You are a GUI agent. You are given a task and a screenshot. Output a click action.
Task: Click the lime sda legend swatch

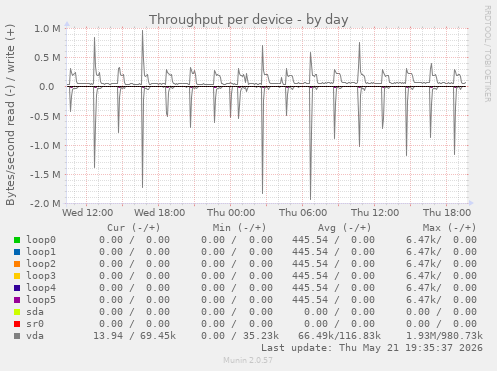click(17, 312)
